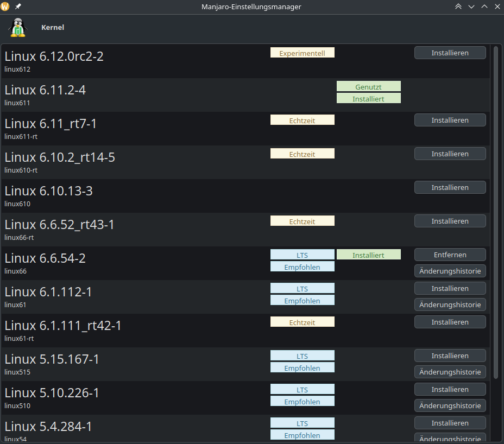Click the LTS tag of Linux 5.10.226-1
Viewport: 504px width, 444px height.
[x=302, y=389]
